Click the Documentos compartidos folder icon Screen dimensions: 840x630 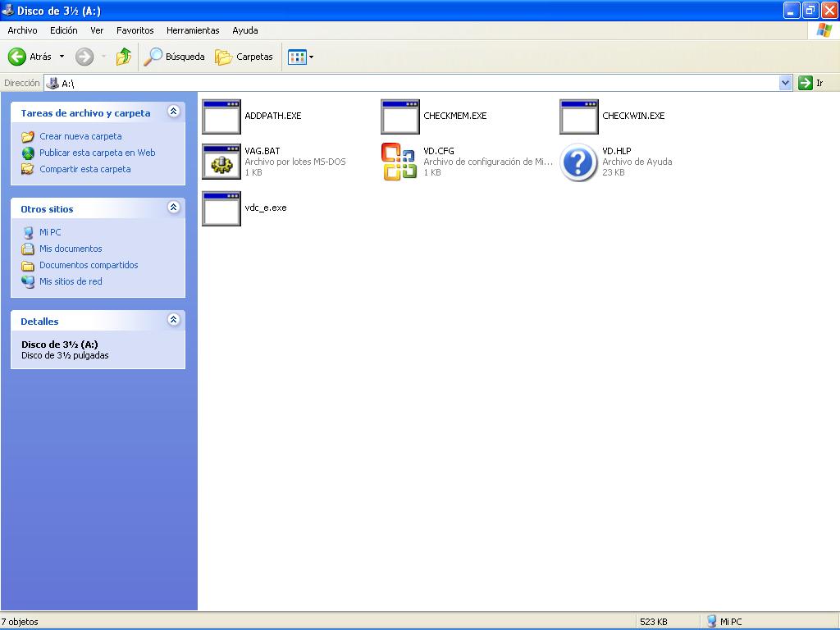(28, 266)
